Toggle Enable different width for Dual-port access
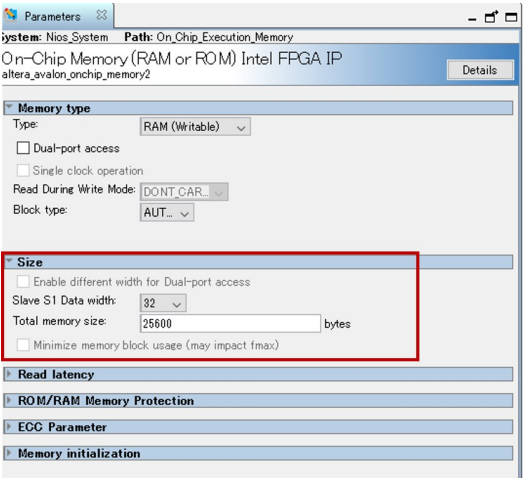 coord(23,282)
